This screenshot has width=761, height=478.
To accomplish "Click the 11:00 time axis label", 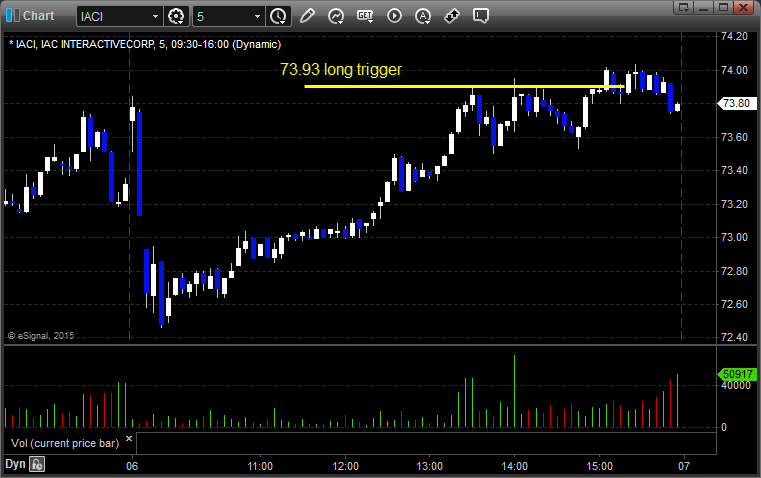I will click(x=260, y=466).
